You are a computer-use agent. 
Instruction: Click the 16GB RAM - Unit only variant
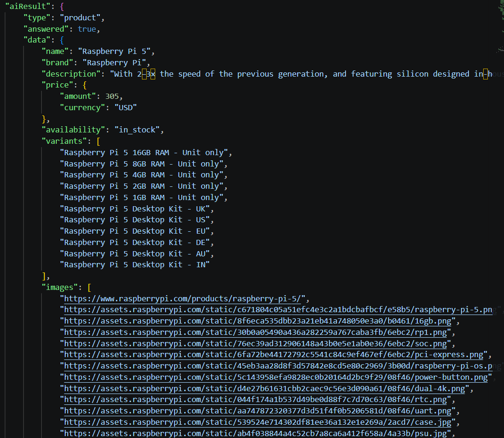click(144, 153)
